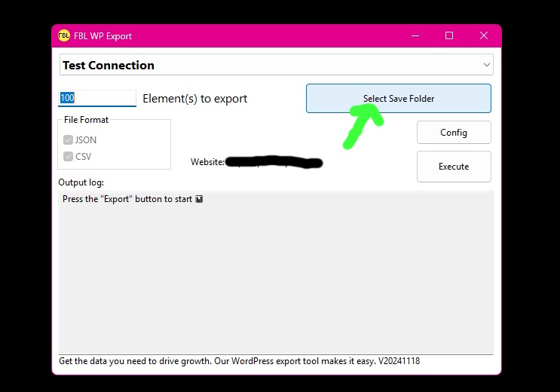
Task: Click the Test Connection combo box text
Action: tap(109, 66)
